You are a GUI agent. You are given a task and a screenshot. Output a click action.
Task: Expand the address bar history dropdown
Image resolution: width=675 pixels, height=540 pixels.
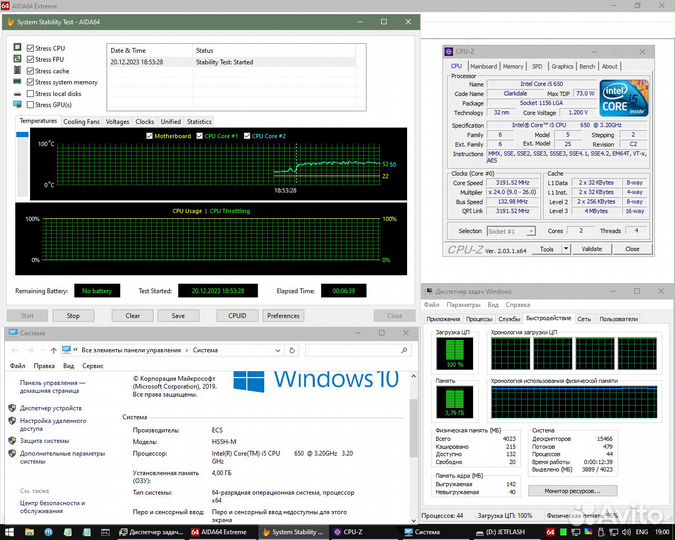[278, 351]
